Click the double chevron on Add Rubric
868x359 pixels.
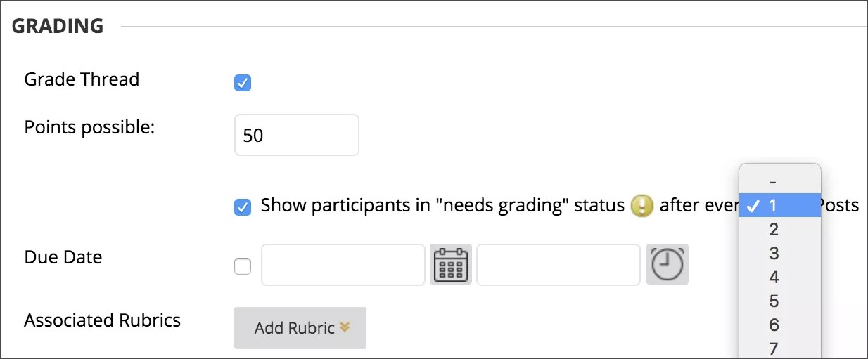pyautogui.click(x=345, y=327)
